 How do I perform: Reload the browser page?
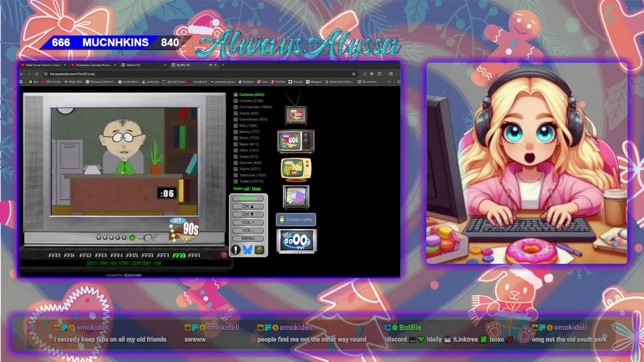tap(37, 74)
